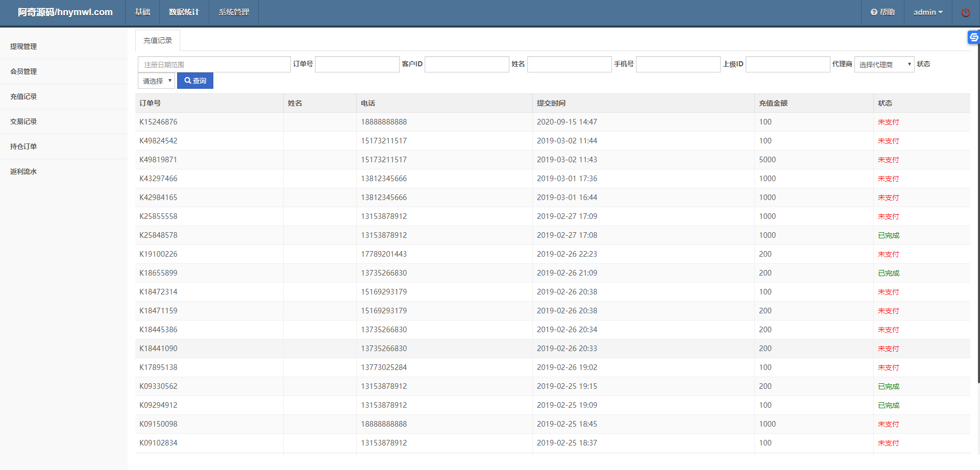
Task: Select 会员管理 in the sidebar
Action: point(23,71)
